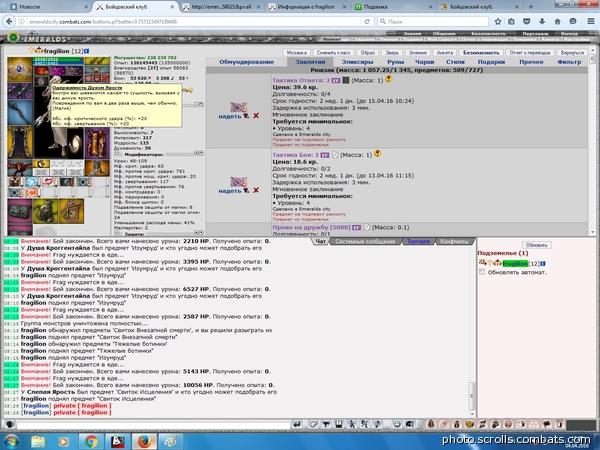This screenshot has width=600, height=450.
Task: Click the Вернуться button
Action: 572,52
